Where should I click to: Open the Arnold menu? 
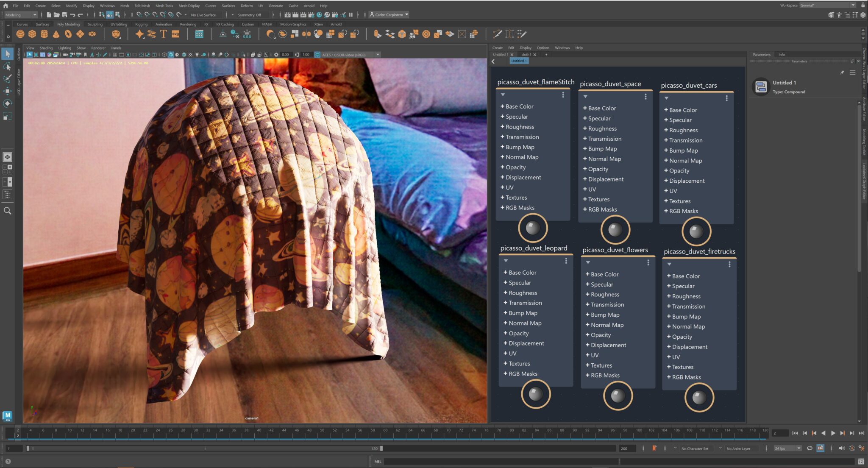(x=309, y=6)
